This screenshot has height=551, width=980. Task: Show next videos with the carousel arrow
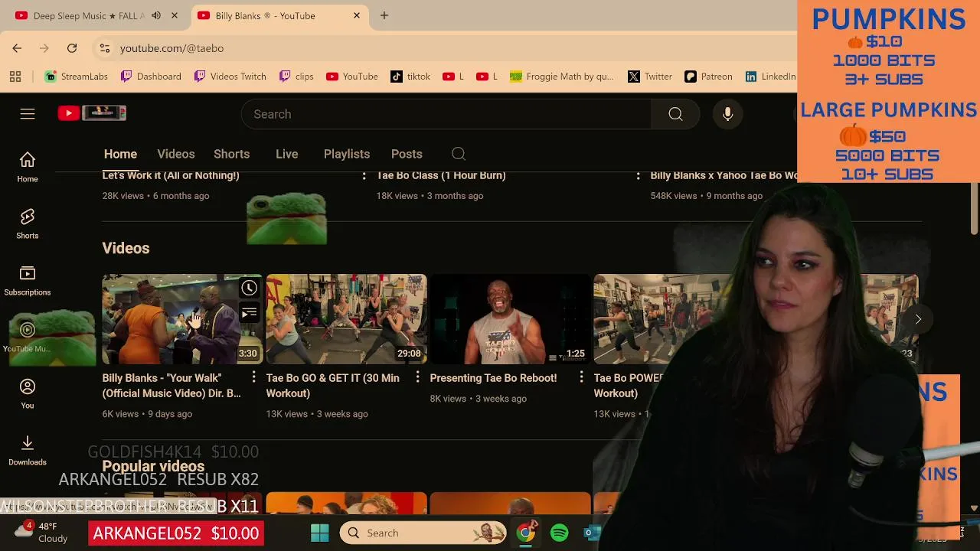[918, 319]
